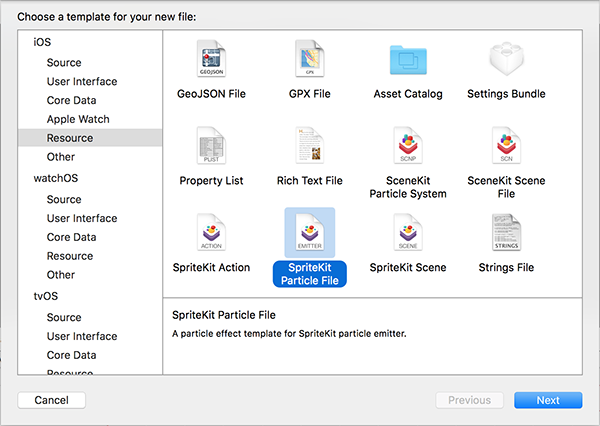Click the 'Strings File' label
The height and width of the screenshot is (426, 600).
click(506, 268)
